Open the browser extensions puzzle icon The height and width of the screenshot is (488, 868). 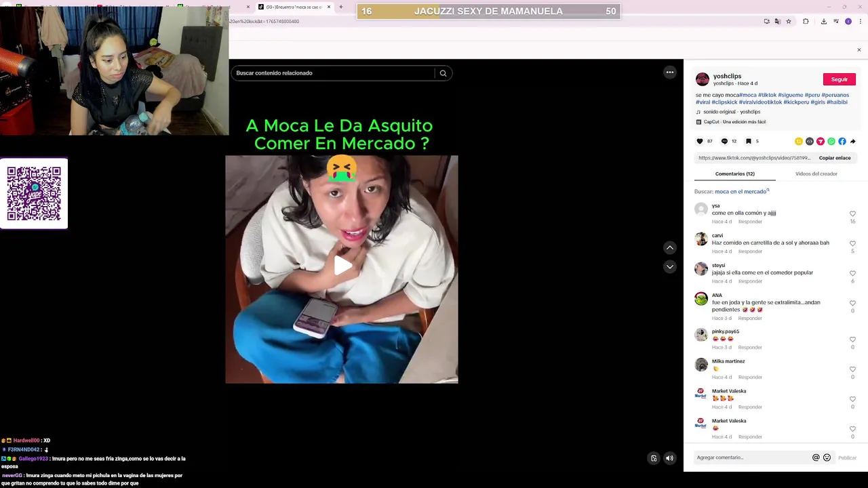806,22
